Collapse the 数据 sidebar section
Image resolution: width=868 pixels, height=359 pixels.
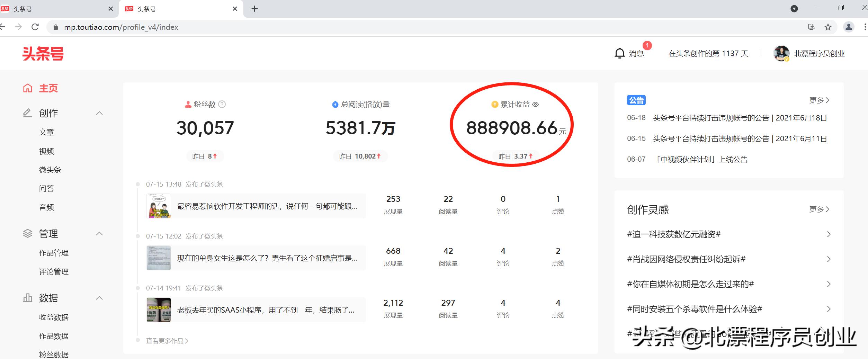99,298
